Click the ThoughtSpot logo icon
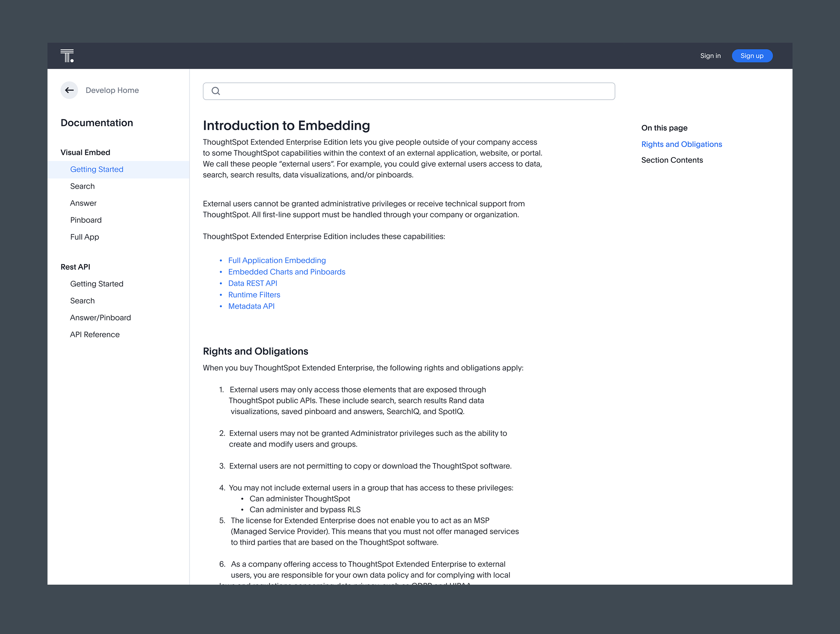Viewport: 840px width, 634px height. tap(67, 56)
